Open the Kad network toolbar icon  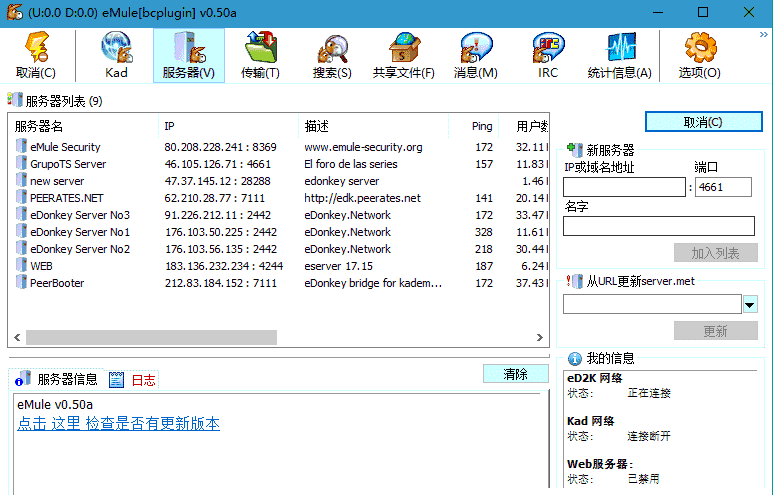click(116, 47)
